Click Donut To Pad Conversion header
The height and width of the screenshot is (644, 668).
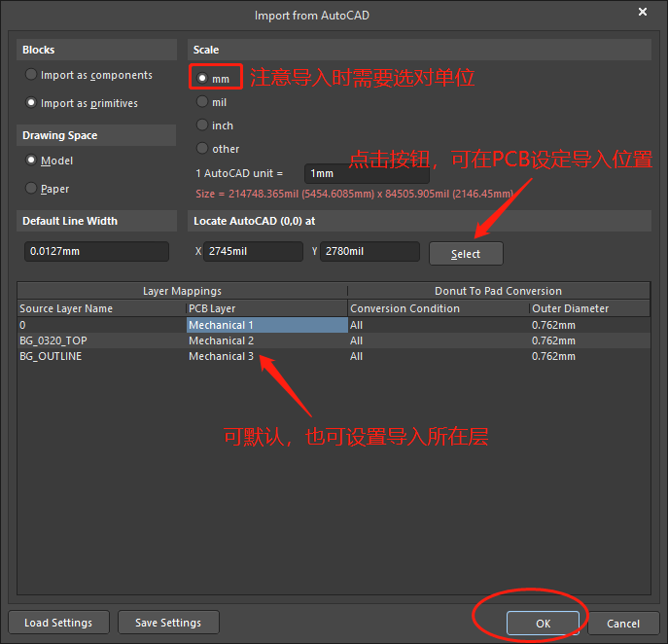coord(499,291)
